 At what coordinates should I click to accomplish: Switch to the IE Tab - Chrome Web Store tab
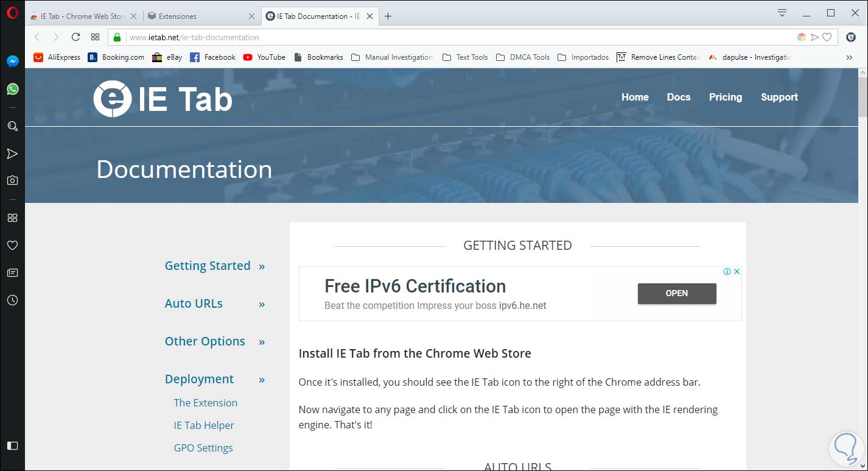click(83, 16)
